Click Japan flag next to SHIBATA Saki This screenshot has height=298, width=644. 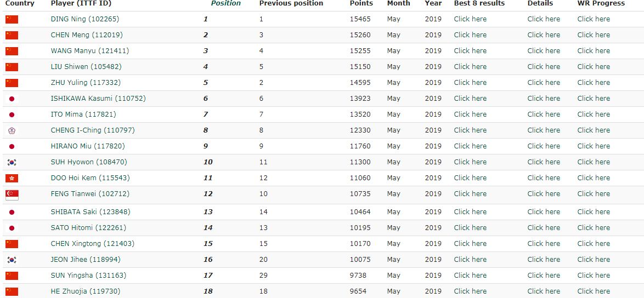point(12,213)
